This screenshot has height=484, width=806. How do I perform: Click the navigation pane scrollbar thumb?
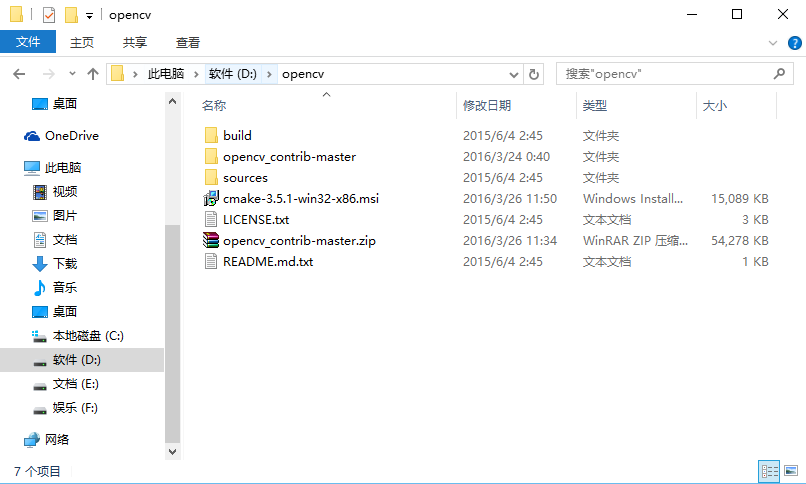tap(173, 333)
